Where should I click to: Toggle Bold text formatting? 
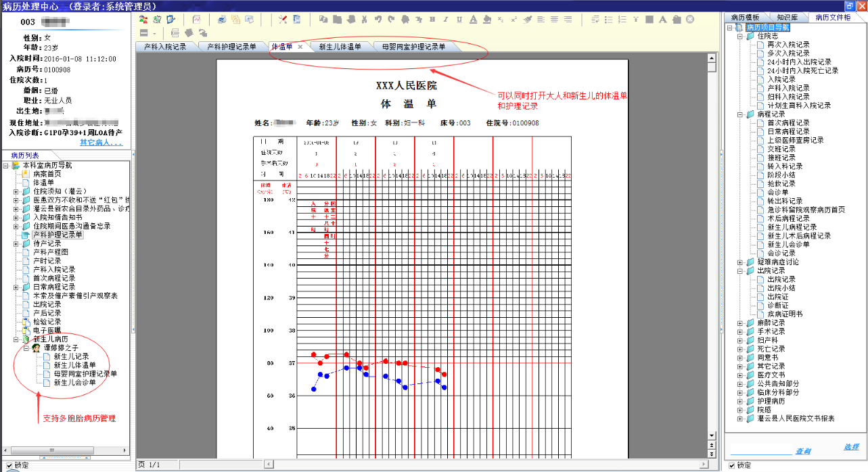click(x=432, y=19)
